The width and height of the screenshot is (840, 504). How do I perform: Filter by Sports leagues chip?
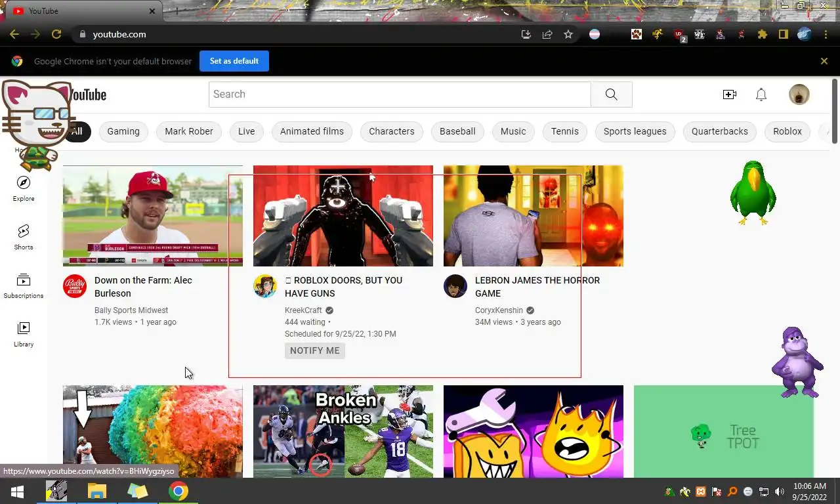coord(635,131)
